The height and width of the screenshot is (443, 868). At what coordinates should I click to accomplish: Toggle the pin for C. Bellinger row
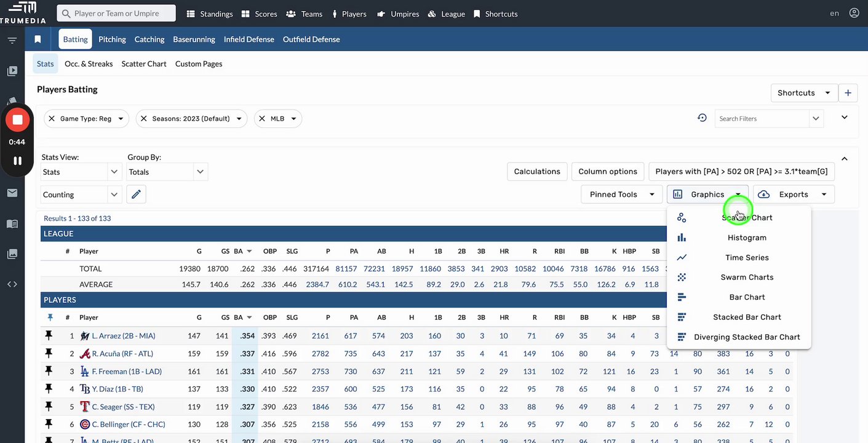pyautogui.click(x=49, y=424)
